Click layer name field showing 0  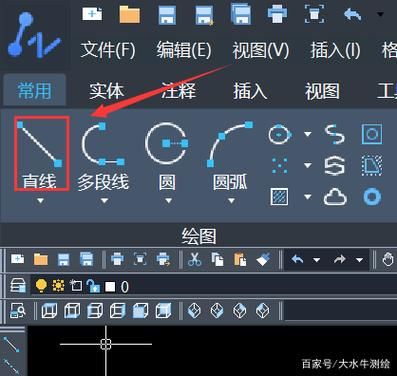click(124, 287)
